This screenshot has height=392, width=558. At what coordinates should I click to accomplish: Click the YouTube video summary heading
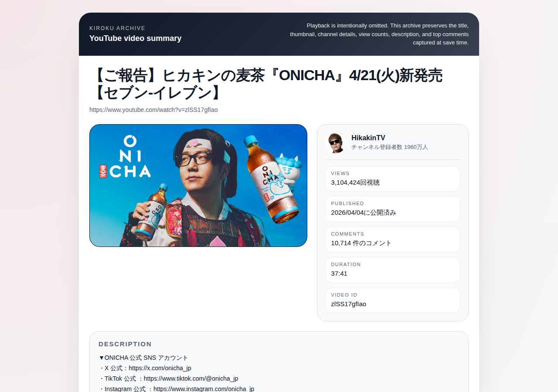coord(135,38)
